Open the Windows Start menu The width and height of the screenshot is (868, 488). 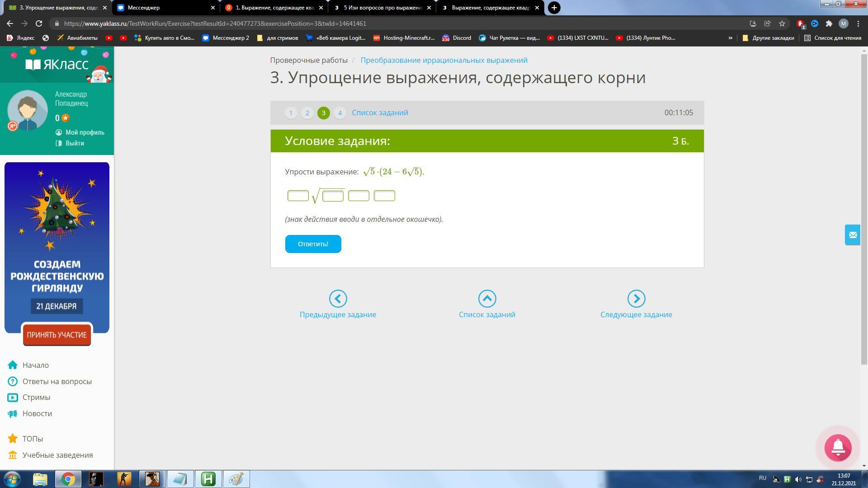pos(12,479)
